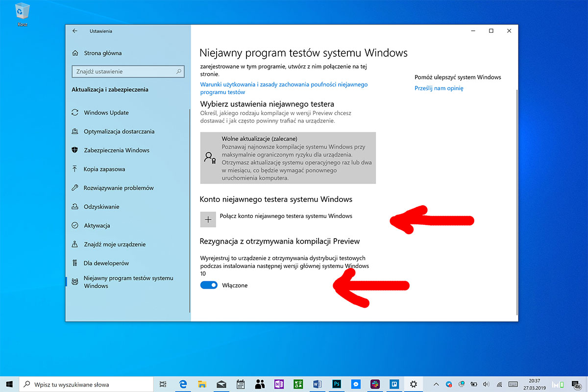Open Strona główna home page
The height and width of the screenshot is (392, 588).
[97, 53]
